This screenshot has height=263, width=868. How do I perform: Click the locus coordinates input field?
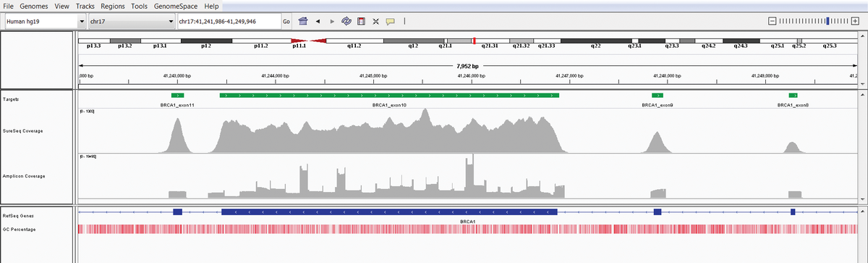click(229, 21)
